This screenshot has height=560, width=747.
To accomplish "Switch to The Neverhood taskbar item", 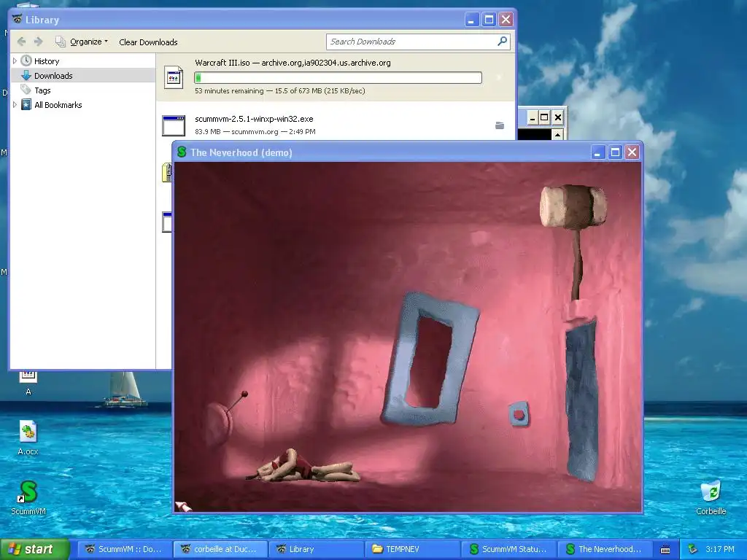I will tap(604, 549).
